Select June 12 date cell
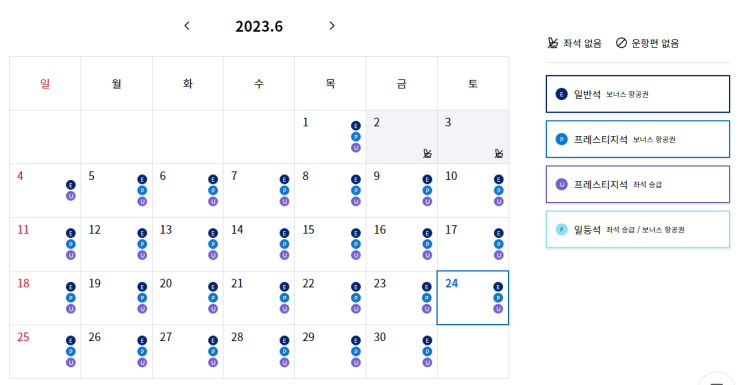 [x=117, y=244]
